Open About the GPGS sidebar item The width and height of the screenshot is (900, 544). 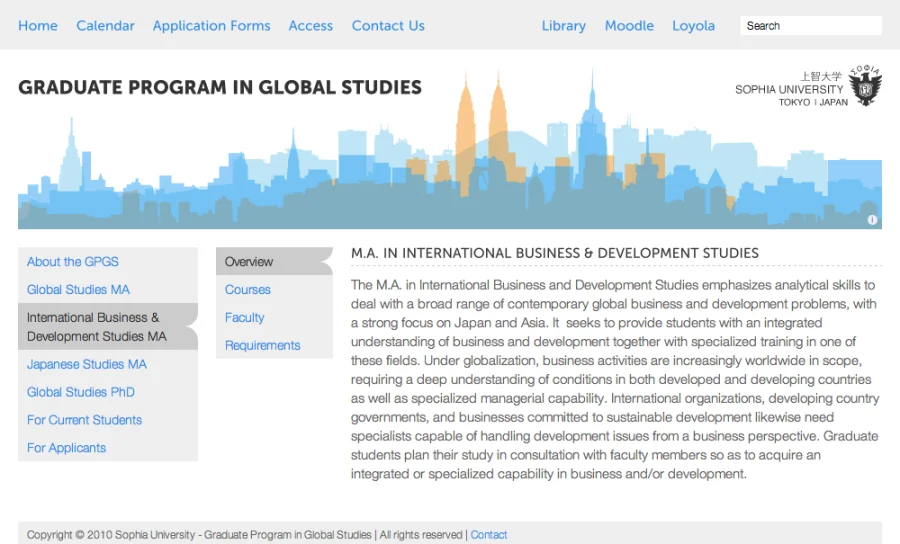point(73,262)
